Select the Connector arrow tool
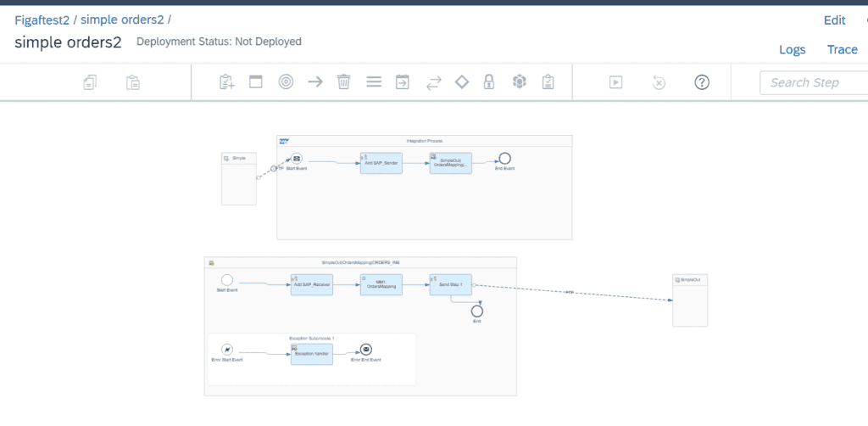 tap(315, 82)
